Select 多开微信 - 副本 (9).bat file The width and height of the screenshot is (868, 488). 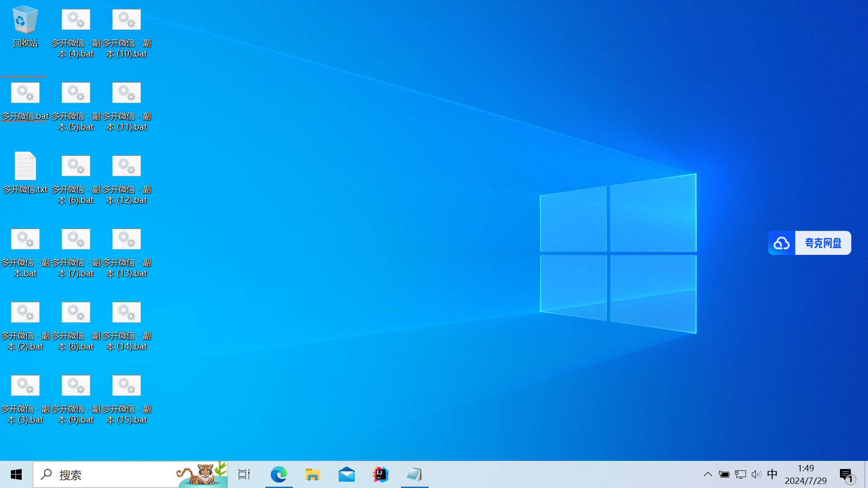point(76,399)
